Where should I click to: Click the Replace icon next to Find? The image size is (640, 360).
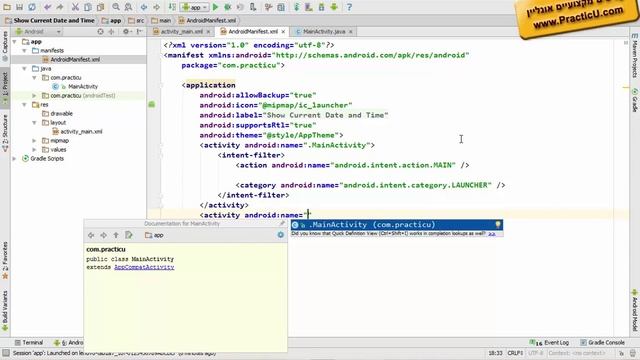pyautogui.click(x=128, y=7)
